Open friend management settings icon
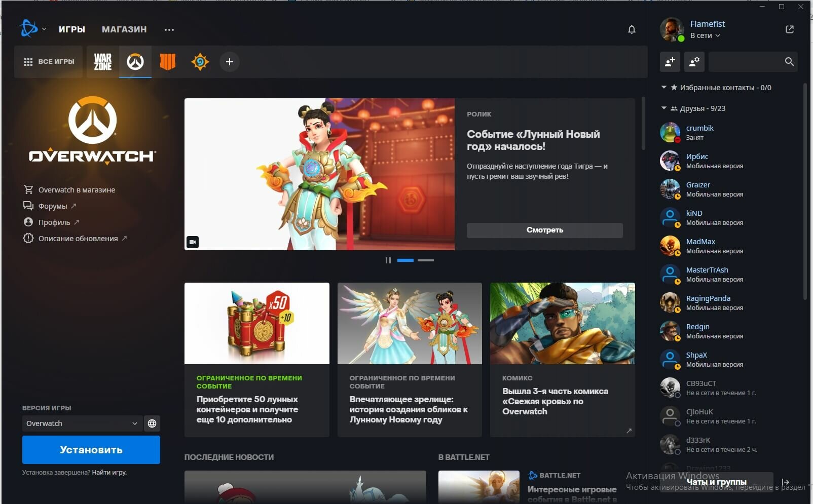The image size is (813, 504). [694, 62]
